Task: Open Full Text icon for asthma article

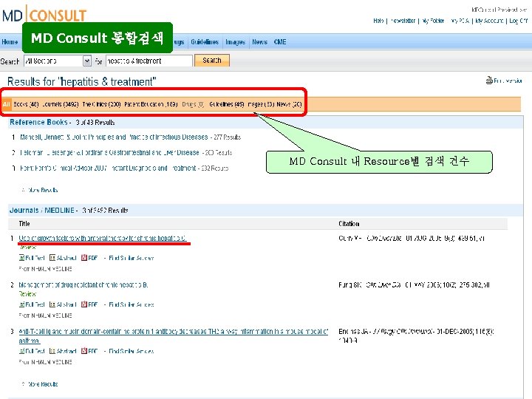Action: tap(22, 351)
